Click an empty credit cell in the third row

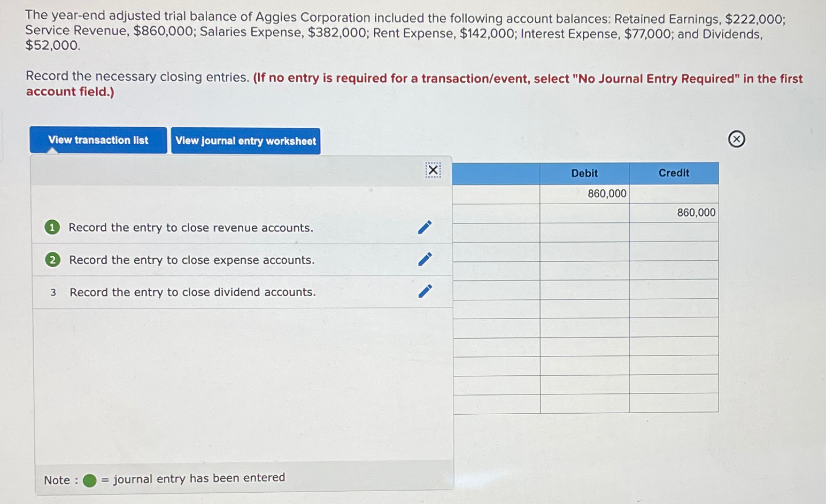tap(674, 231)
